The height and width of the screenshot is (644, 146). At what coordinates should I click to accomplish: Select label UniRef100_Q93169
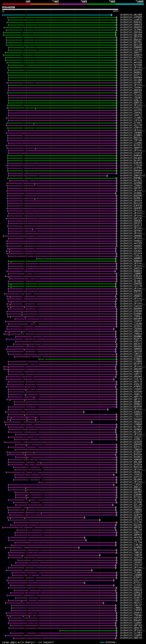tap(131, 442)
